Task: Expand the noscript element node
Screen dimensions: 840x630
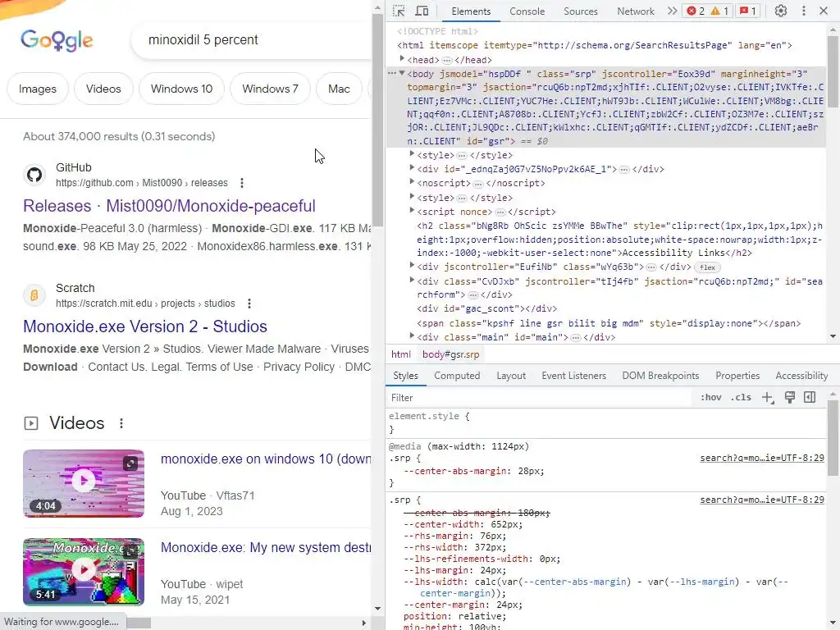Action: click(x=412, y=182)
